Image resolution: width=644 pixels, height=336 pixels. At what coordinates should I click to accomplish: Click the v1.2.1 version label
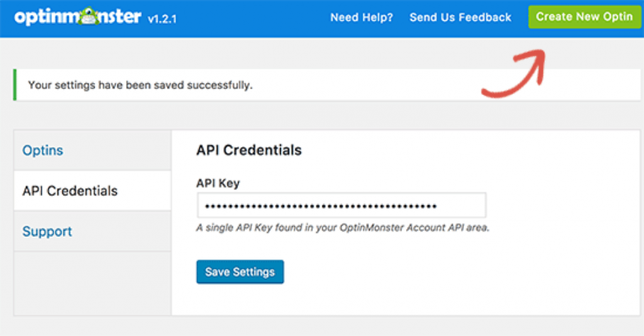pos(162,19)
